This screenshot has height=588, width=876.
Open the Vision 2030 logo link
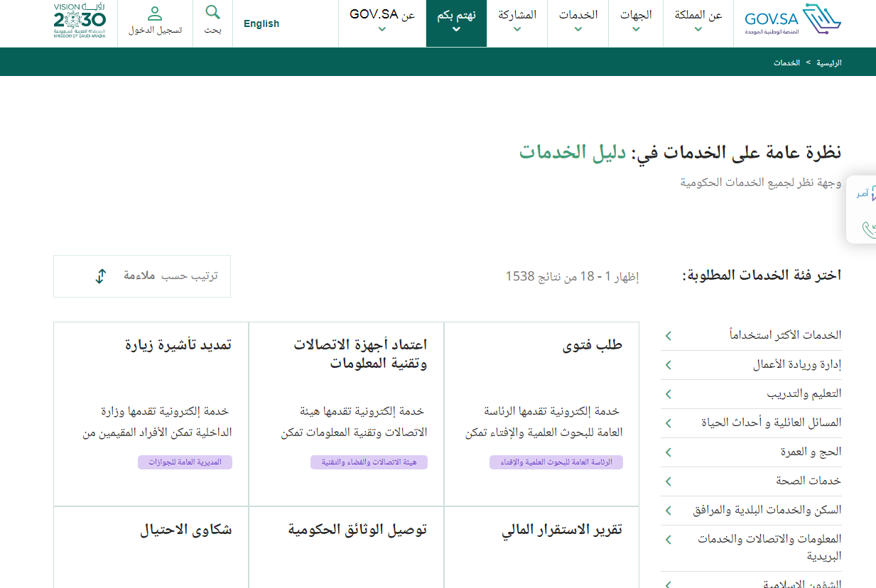pyautogui.click(x=80, y=20)
